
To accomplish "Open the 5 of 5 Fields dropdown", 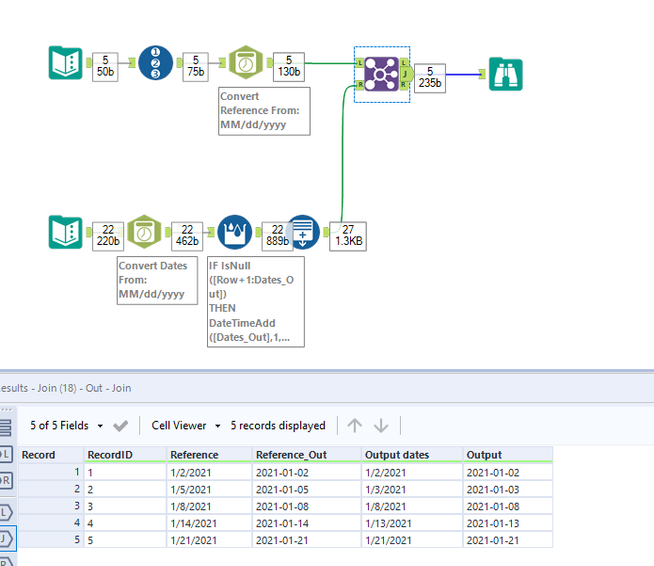I will [x=66, y=425].
